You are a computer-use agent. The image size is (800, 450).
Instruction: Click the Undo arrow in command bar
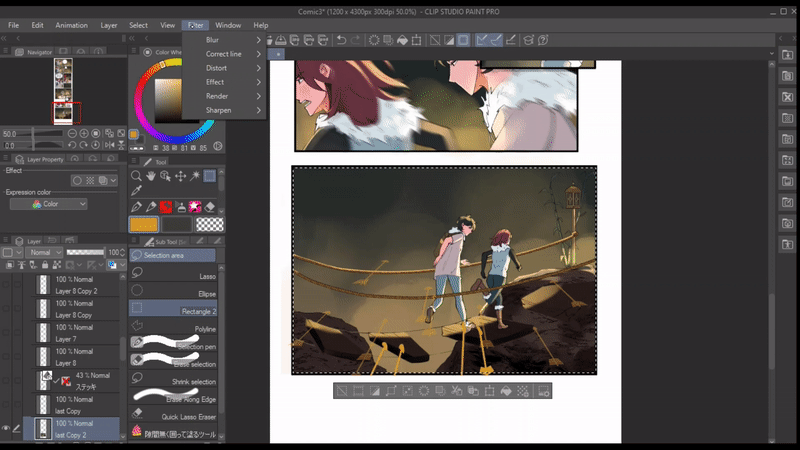tap(341, 40)
